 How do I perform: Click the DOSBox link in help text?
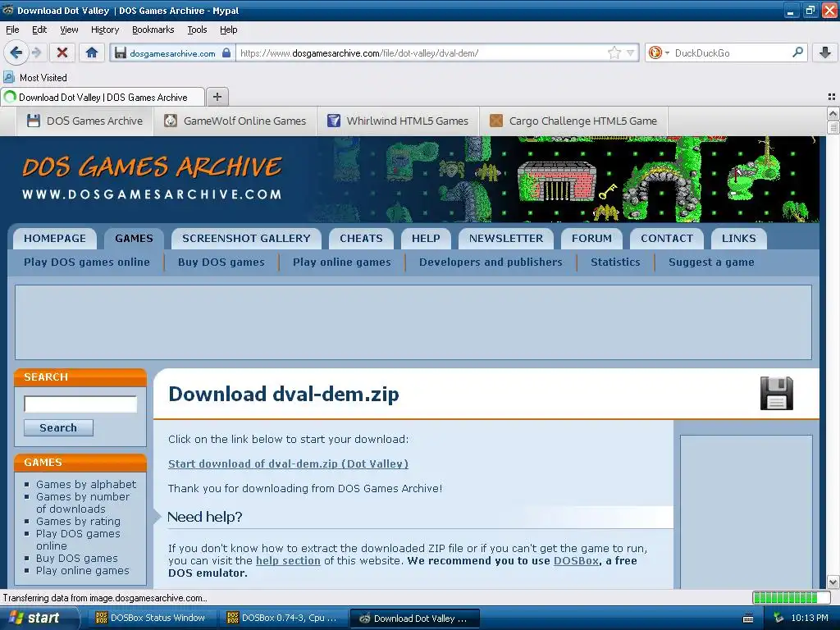coord(576,560)
